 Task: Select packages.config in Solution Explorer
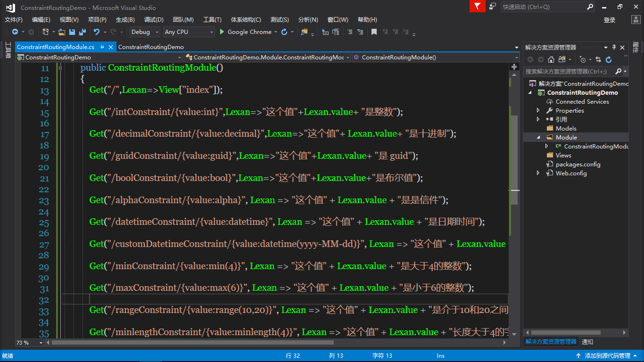point(578,164)
